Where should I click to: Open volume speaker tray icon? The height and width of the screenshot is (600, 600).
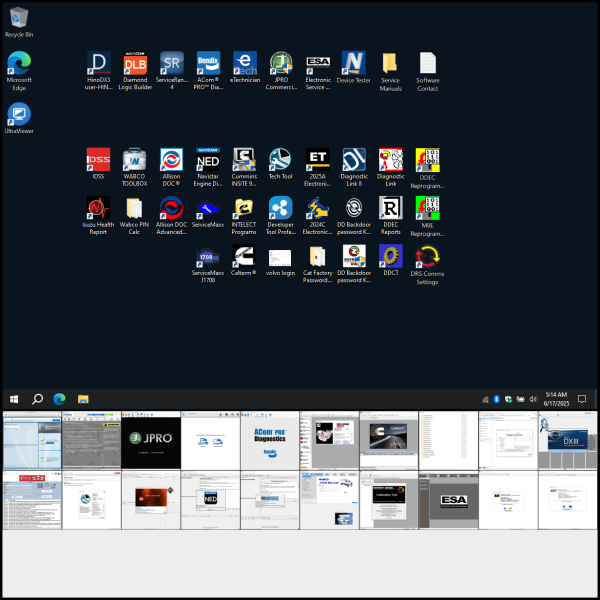(x=533, y=399)
